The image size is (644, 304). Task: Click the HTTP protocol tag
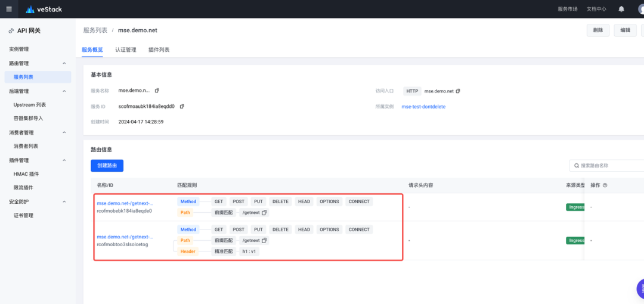412,91
